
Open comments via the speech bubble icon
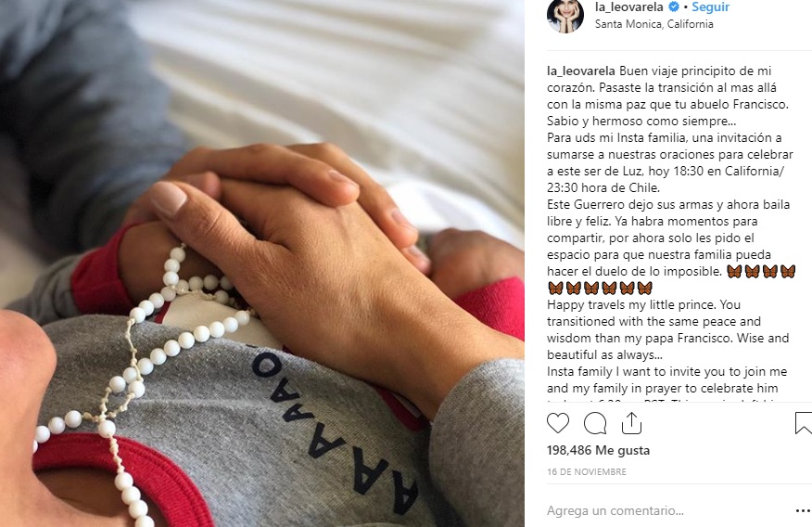pyautogui.click(x=595, y=423)
